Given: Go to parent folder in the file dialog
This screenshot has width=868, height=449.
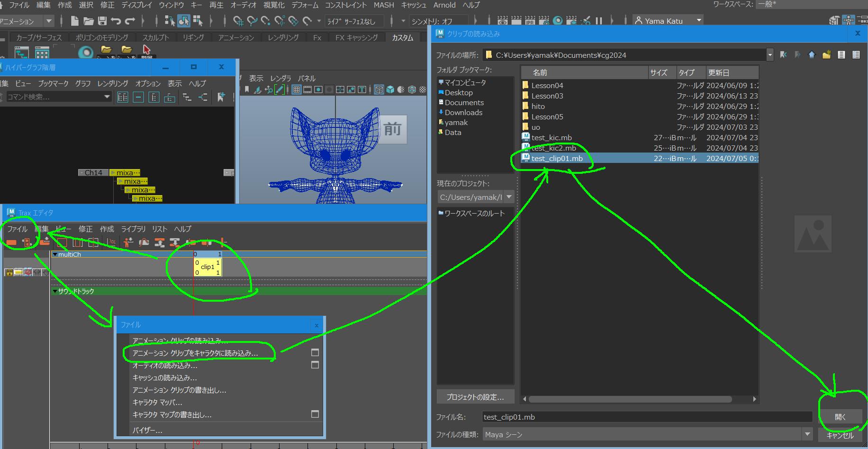Looking at the screenshot, I should [x=812, y=55].
